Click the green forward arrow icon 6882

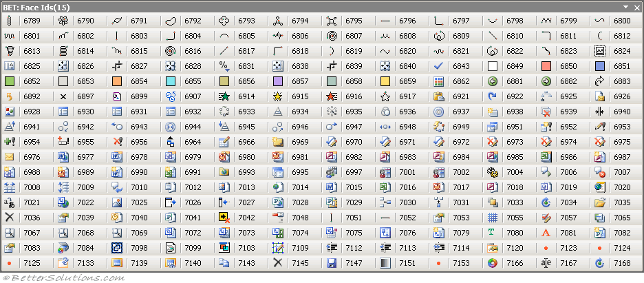click(x=546, y=81)
